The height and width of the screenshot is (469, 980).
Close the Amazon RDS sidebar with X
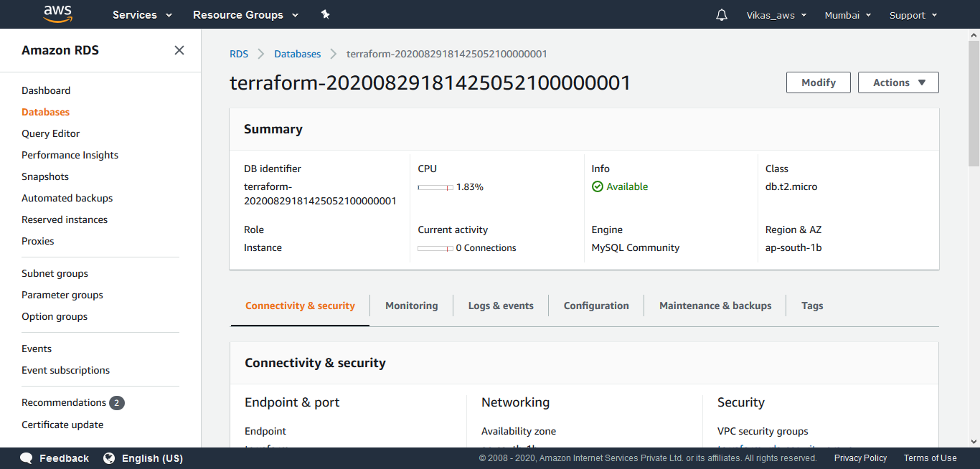[179, 50]
